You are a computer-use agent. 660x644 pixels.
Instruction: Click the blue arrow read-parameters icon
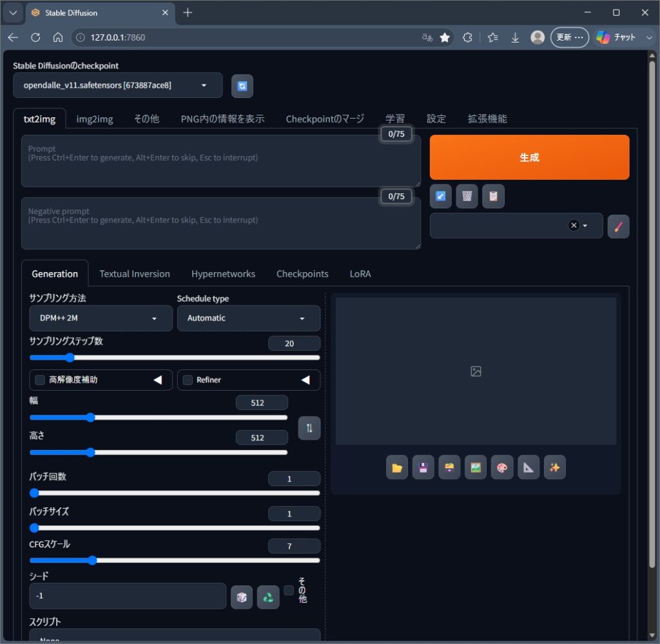[440, 196]
